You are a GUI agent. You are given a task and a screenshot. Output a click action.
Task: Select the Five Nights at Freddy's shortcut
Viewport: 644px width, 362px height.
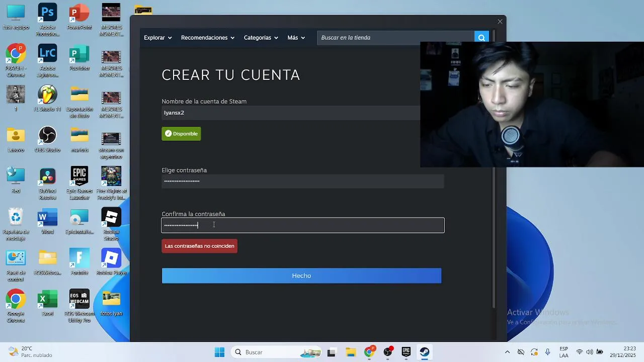111,184
